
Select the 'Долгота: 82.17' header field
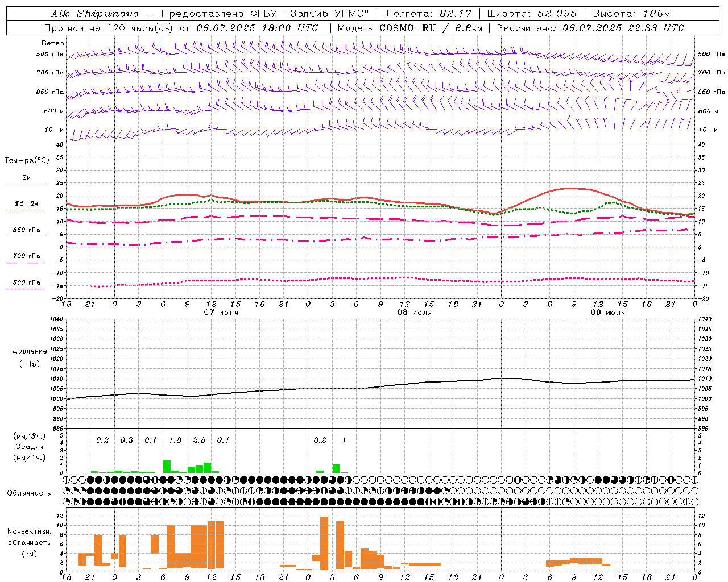[x=428, y=14]
